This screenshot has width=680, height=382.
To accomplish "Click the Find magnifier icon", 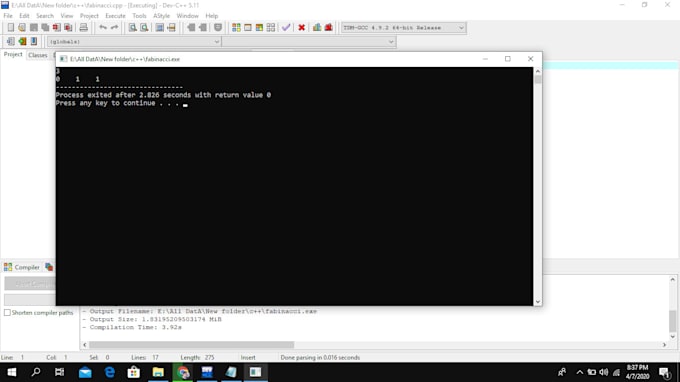I will coord(133,27).
